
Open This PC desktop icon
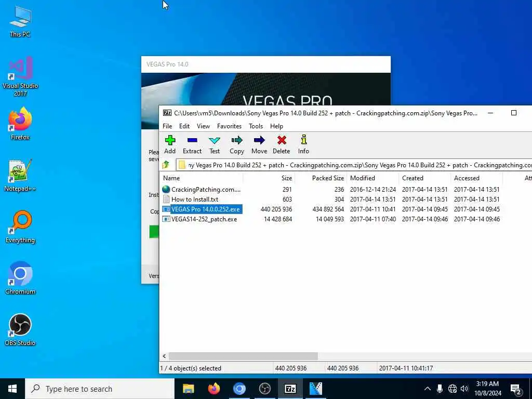click(20, 21)
